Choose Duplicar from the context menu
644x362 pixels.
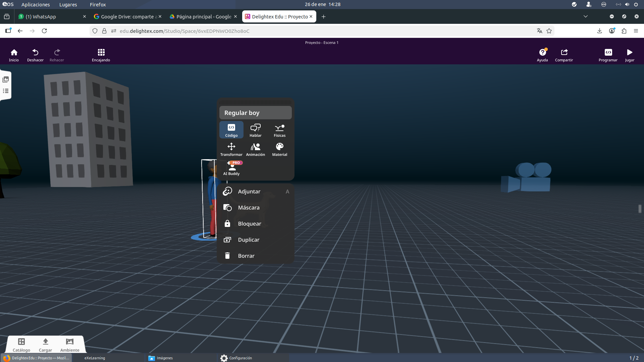[x=248, y=240]
